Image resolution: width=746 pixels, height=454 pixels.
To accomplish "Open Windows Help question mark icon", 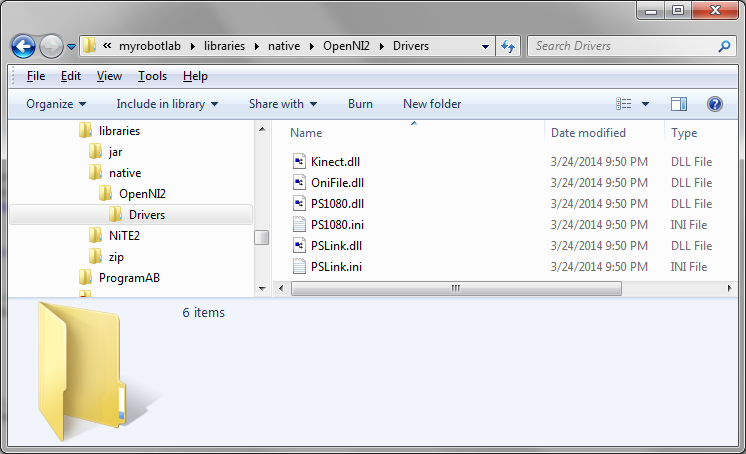I will point(715,104).
